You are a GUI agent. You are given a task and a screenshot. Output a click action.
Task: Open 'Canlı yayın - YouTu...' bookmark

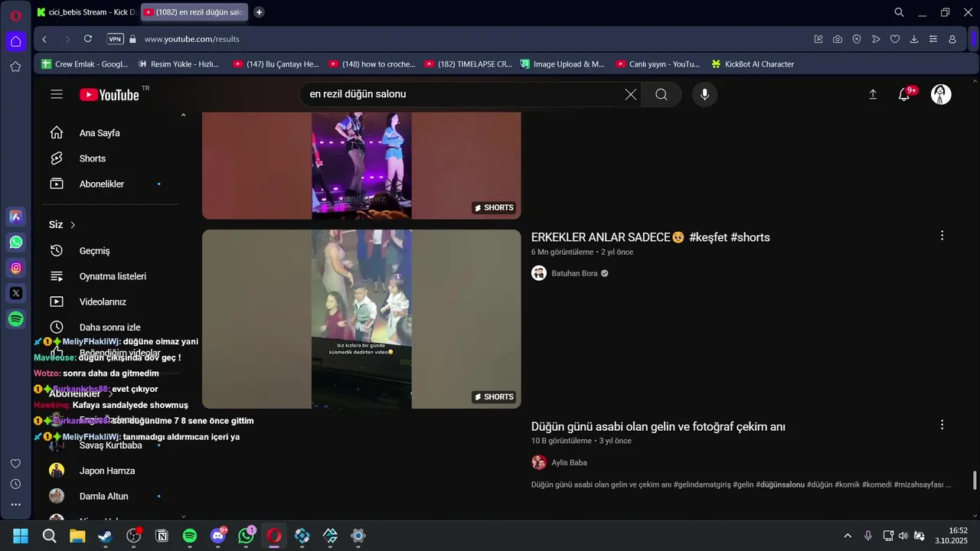pyautogui.click(x=658, y=64)
